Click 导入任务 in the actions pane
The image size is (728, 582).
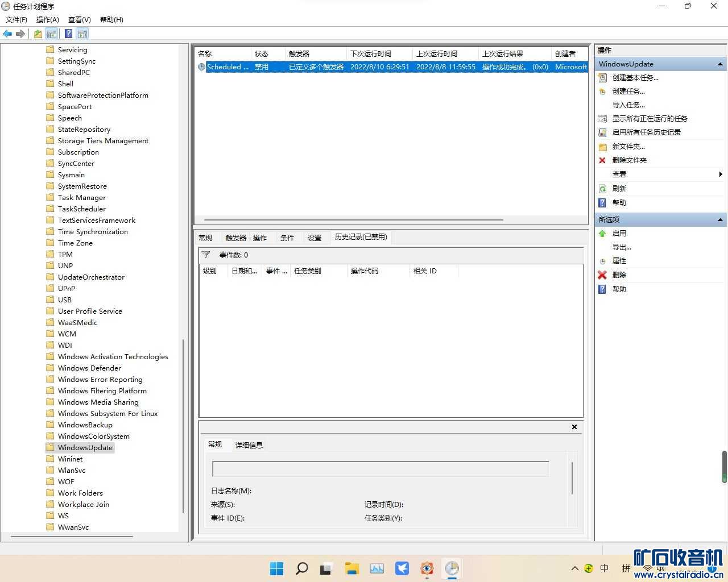point(628,105)
